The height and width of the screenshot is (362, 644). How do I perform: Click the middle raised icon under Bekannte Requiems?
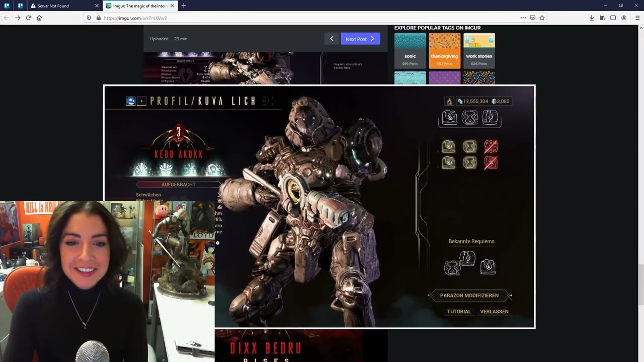click(467, 258)
